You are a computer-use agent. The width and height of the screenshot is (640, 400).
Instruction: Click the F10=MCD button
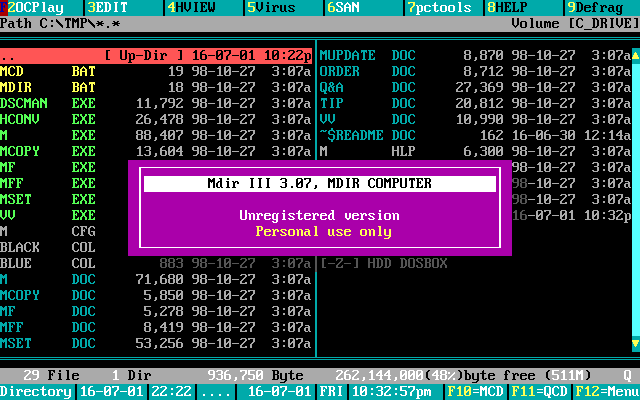click(x=476, y=391)
